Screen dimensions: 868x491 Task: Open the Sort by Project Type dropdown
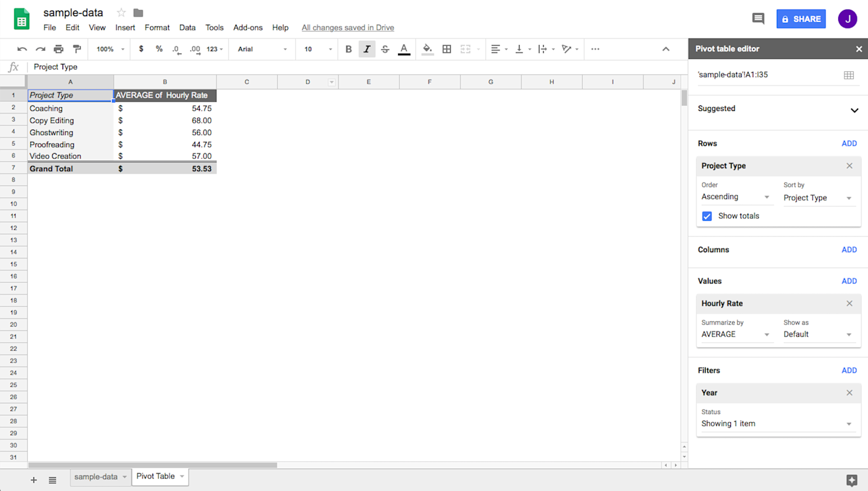click(818, 197)
